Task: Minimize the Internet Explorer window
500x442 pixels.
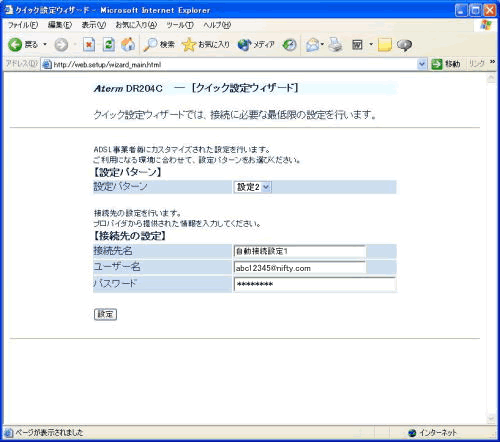Action: [461, 10]
